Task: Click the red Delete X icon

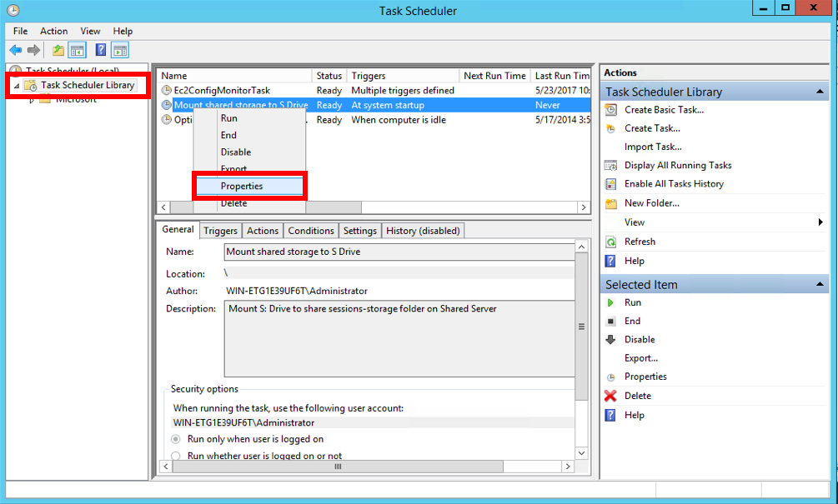Action: point(611,396)
